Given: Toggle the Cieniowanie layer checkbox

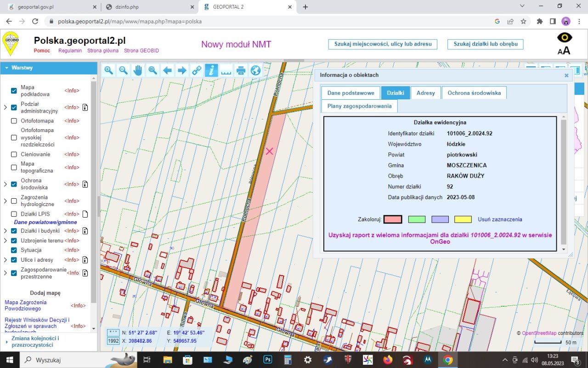Looking at the screenshot, I should (14, 155).
